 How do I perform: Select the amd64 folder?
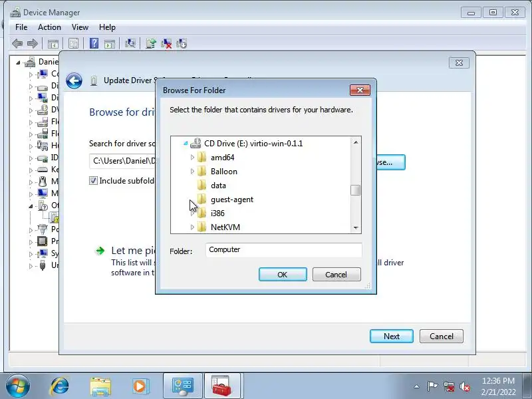[222, 158]
